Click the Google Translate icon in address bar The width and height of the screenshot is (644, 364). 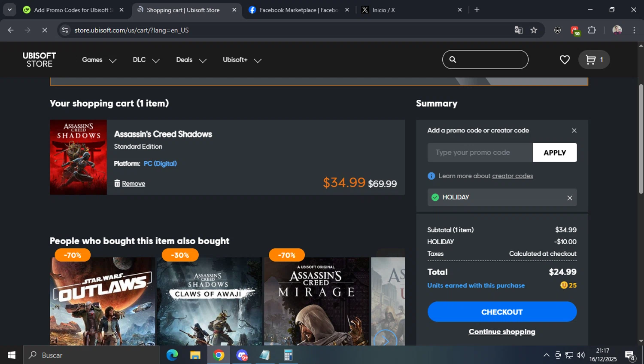tap(518, 30)
